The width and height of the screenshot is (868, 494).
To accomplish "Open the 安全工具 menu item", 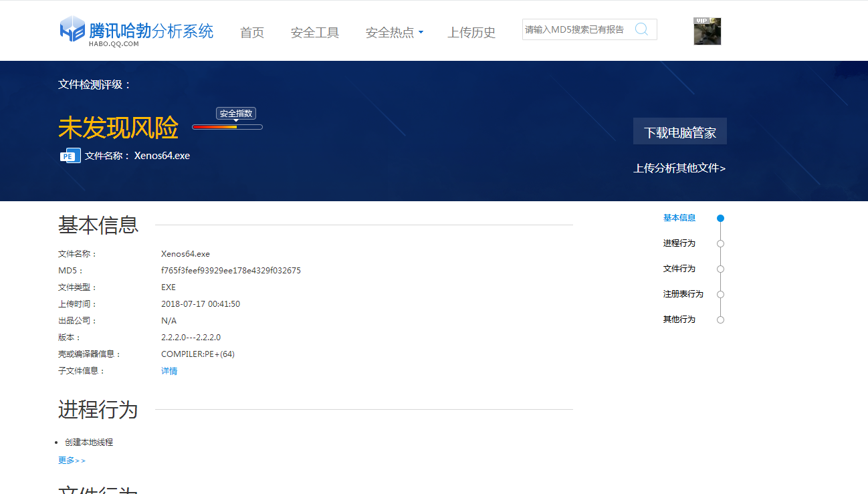I will point(315,32).
